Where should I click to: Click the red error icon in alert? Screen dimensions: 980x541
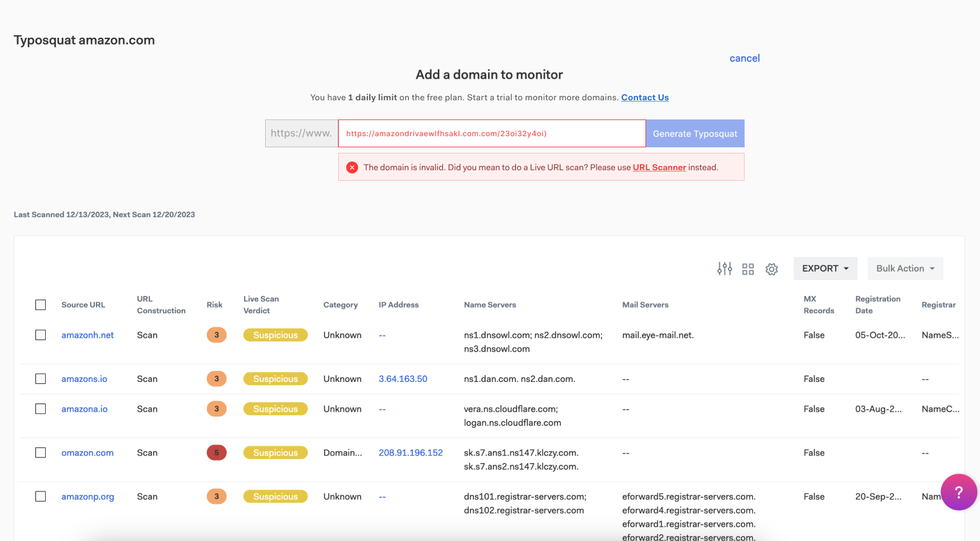(352, 167)
